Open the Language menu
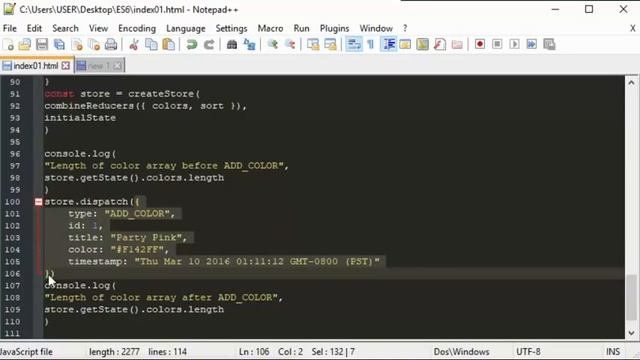Image resolution: width=640 pixels, height=360 pixels. (x=186, y=28)
